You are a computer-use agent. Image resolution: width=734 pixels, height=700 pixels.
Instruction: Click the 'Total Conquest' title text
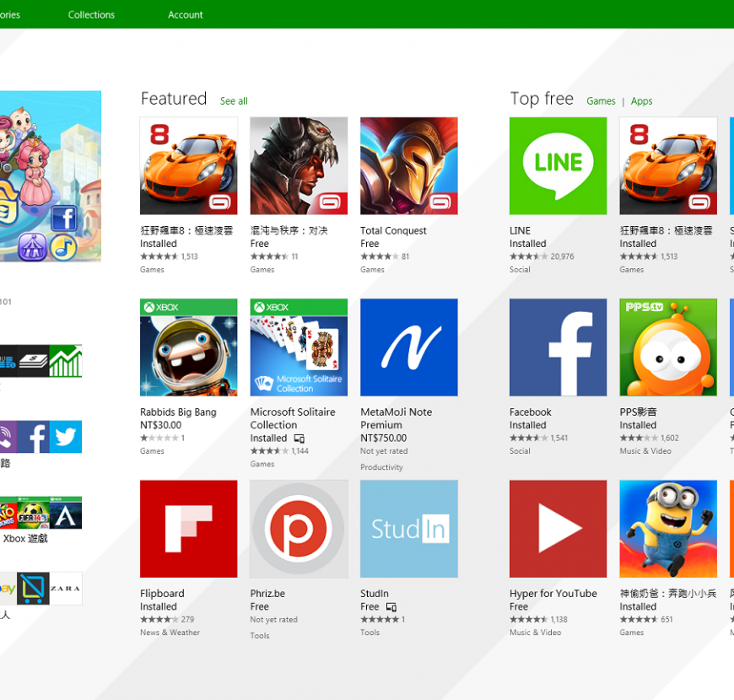(393, 231)
